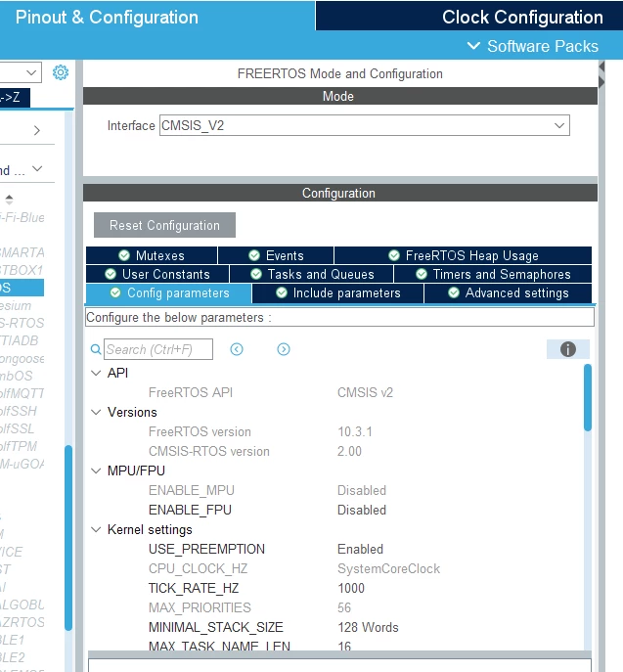
Task: Collapse panel using the right-edge left arrow
Action: (x=602, y=67)
